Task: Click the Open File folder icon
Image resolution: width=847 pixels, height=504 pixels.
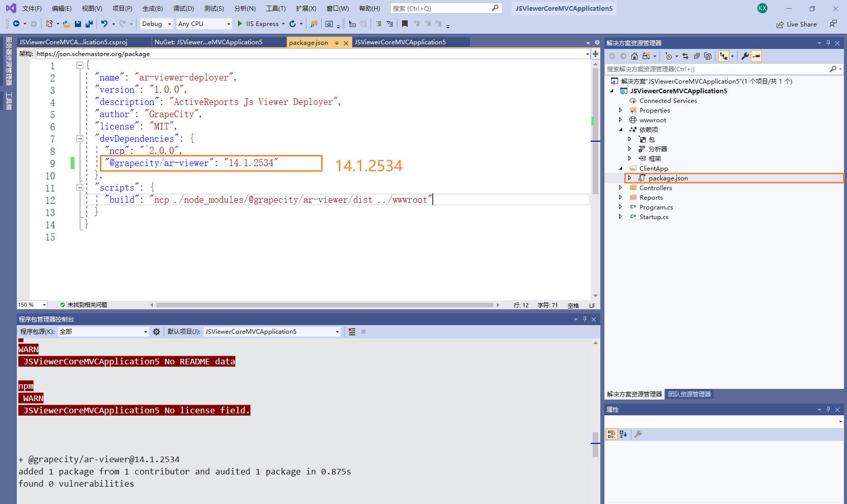Action: tap(66, 24)
